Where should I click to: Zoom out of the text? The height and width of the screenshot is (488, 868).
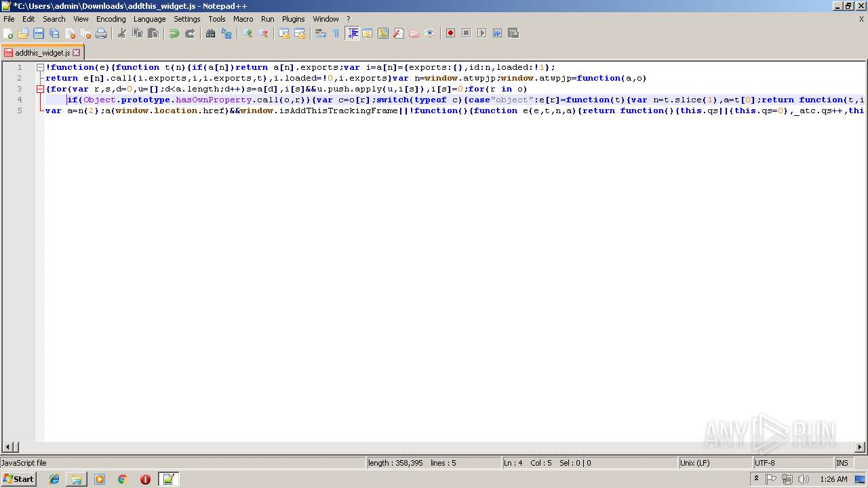[263, 33]
